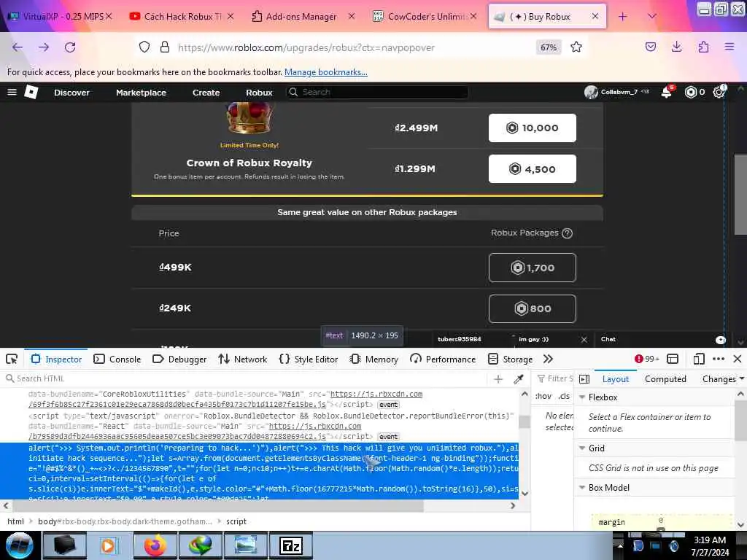This screenshot has width=747, height=560.
Task: Open the Discover nav link
Action: (x=71, y=93)
